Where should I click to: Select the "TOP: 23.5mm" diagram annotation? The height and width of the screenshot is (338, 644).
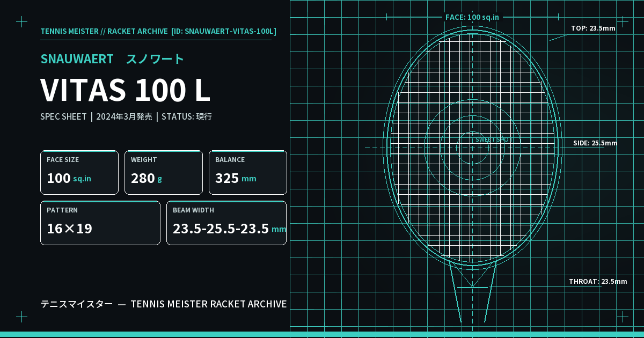point(593,28)
